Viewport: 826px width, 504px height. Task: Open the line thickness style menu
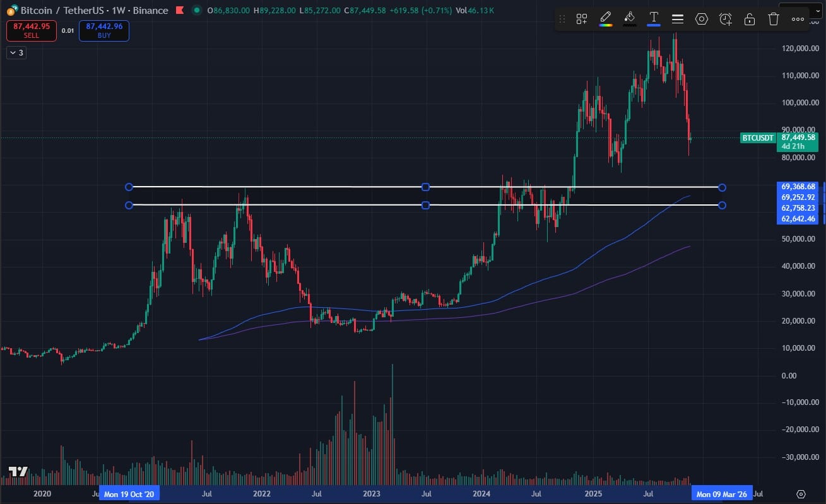(x=678, y=19)
